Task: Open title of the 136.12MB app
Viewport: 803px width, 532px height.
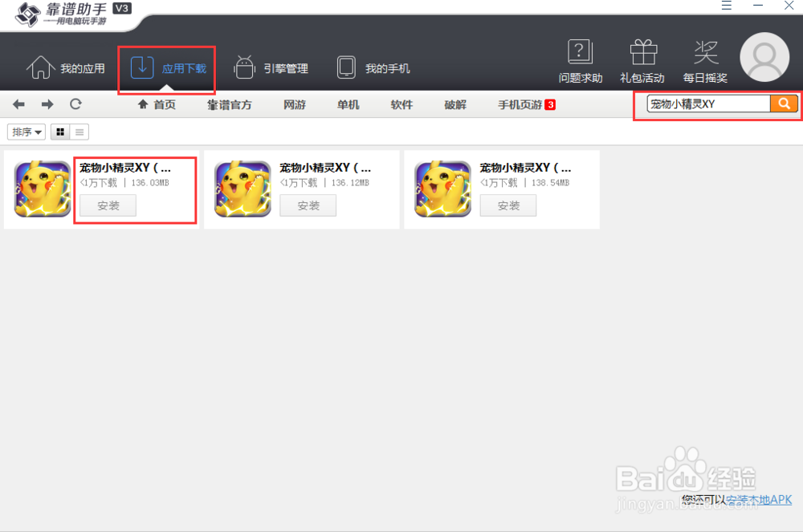Action: click(x=326, y=168)
